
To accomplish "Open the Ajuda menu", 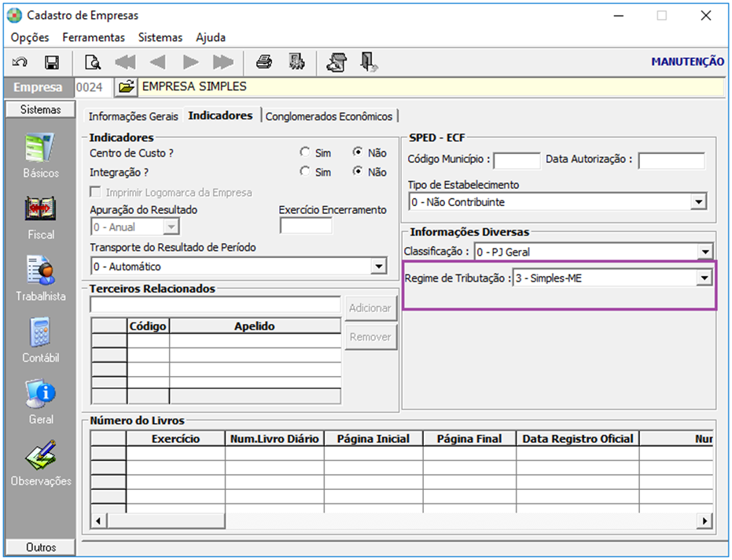I will 211,38.
